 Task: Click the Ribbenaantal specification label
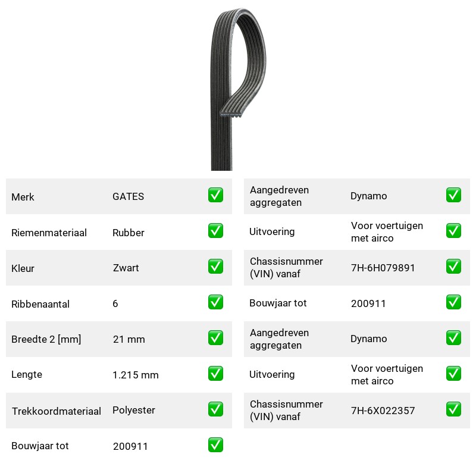click(40, 304)
